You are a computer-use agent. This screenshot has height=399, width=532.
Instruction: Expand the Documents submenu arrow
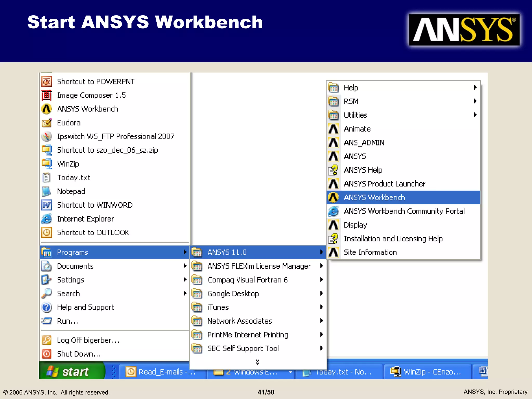(185, 266)
